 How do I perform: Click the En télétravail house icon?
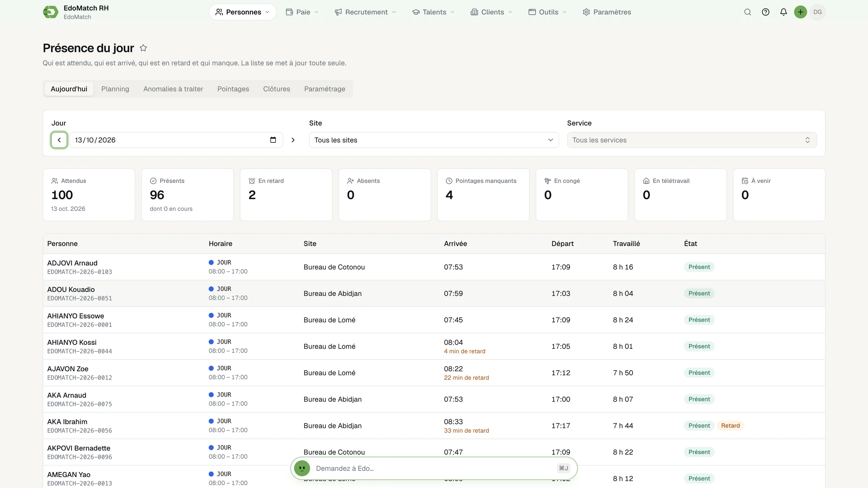pos(646,181)
